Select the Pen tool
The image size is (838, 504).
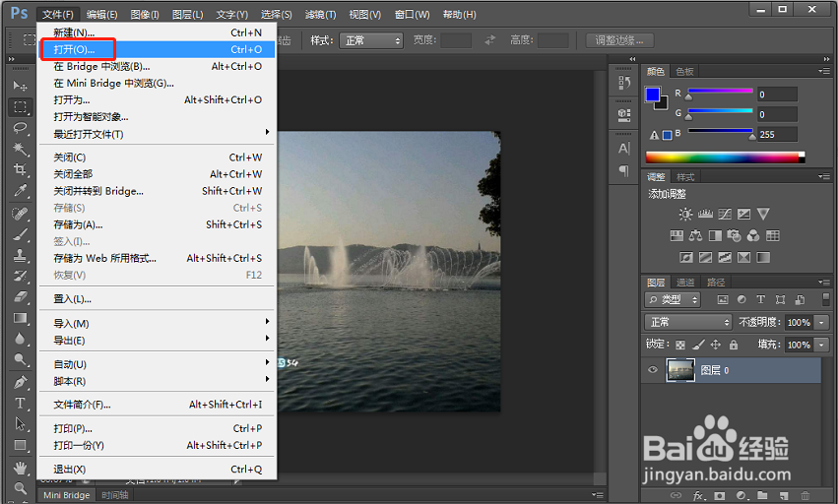point(21,382)
